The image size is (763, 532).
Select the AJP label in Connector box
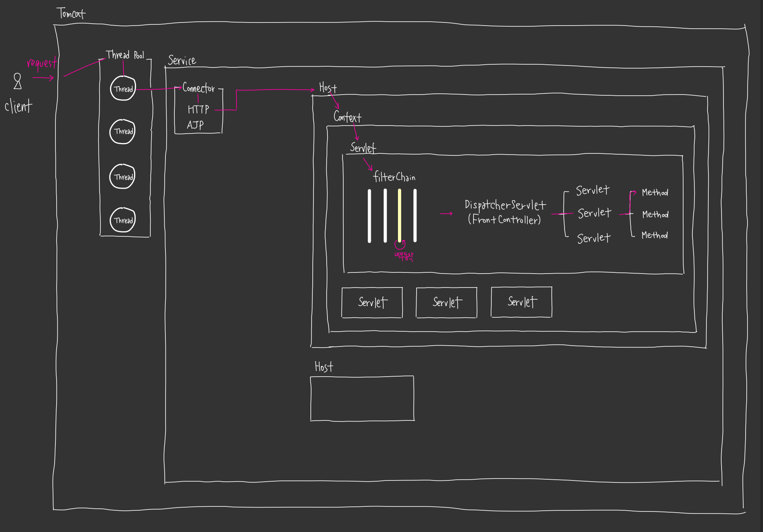pos(195,125)
